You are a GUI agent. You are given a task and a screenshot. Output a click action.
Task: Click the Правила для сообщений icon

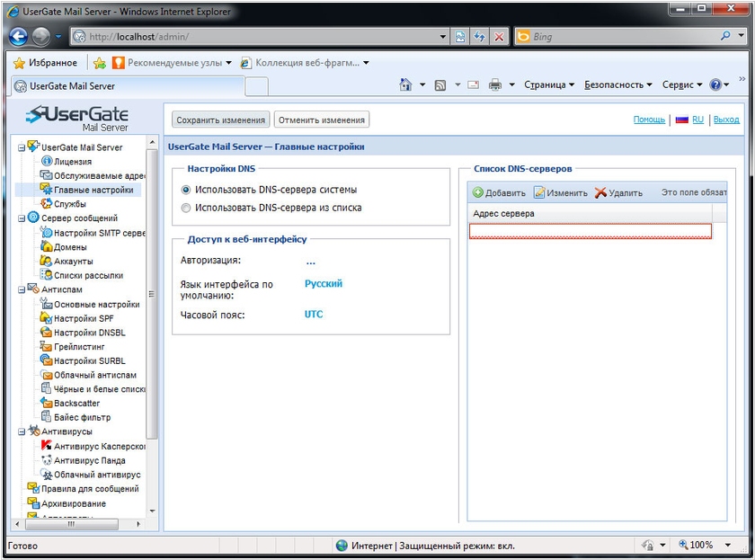33,488
